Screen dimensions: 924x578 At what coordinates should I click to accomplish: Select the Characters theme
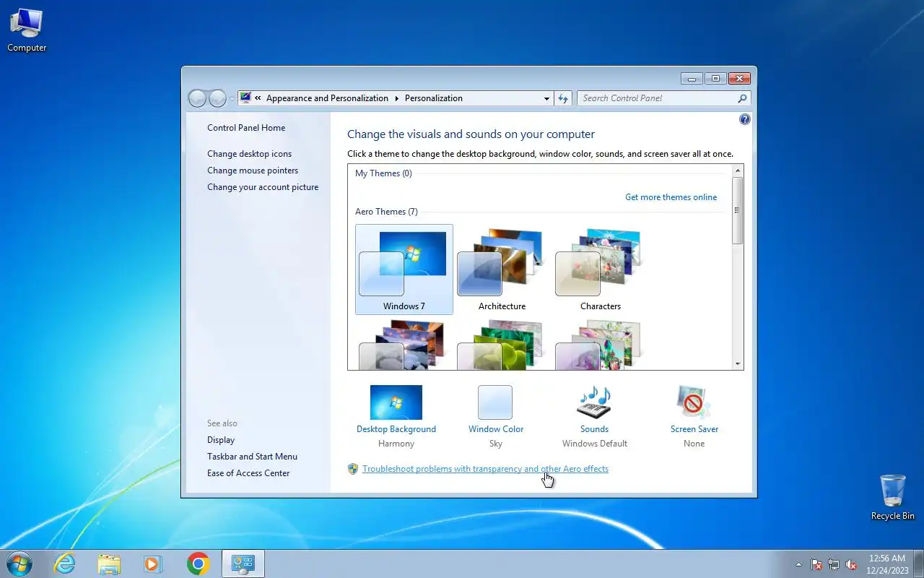601,269
